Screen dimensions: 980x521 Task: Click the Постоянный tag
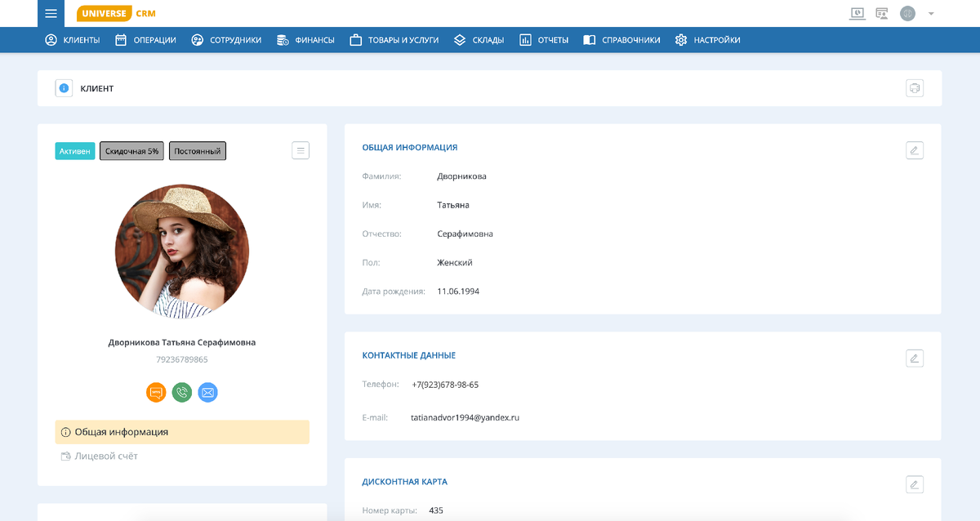(198, 151)
